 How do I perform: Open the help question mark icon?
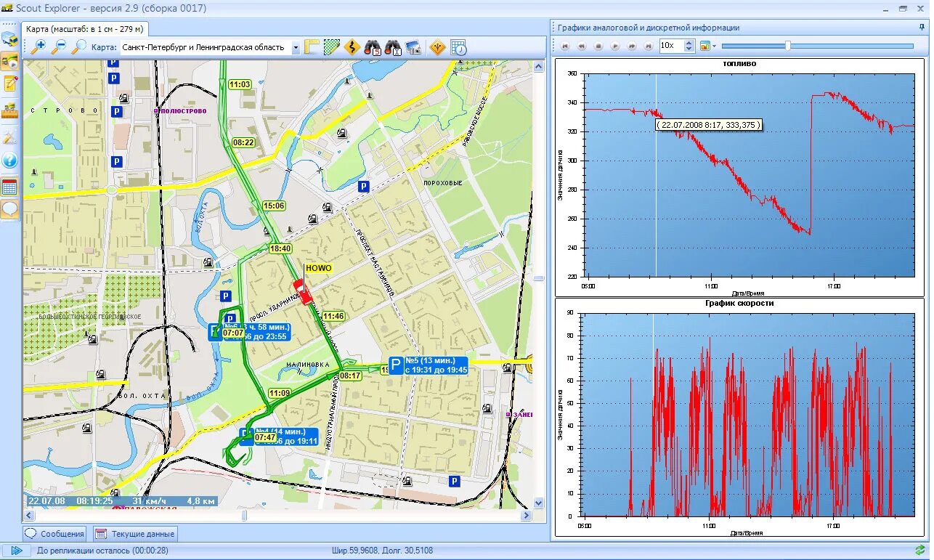[9, 160]
